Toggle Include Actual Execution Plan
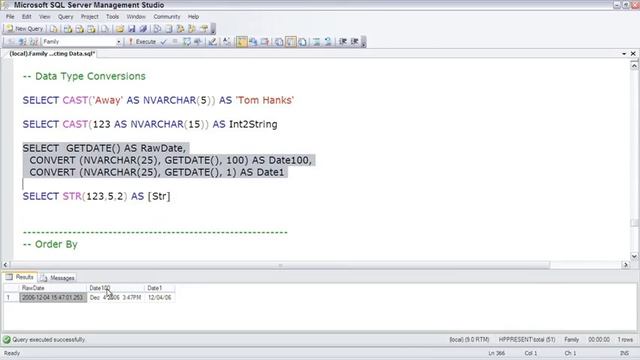The image size is (640, 360). pyautogui.click(x=241, y=42)
